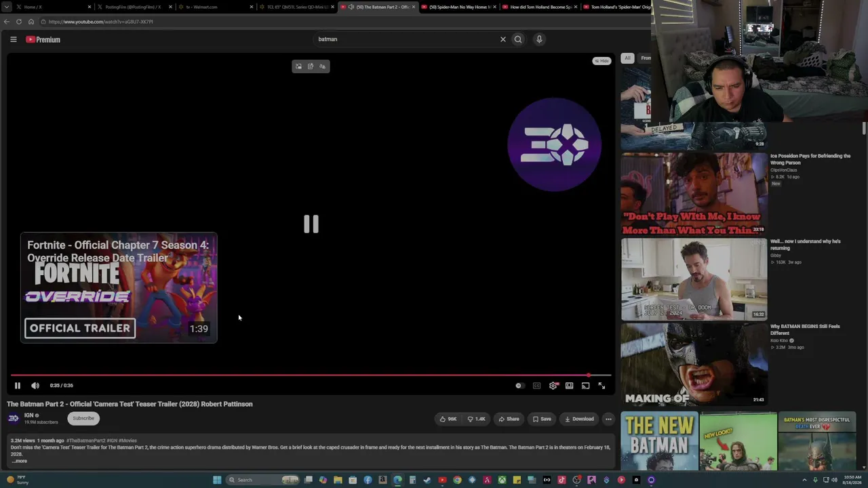Viewport: 868px width, 488px height.
Task: Share the Batman Part 2 video
Action: click(x=509, y=419)
